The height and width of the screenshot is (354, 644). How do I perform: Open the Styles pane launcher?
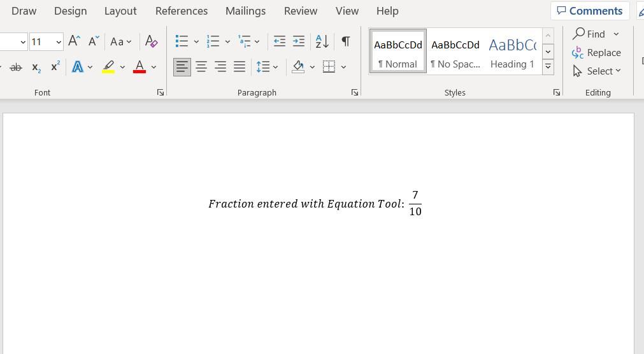557,92
